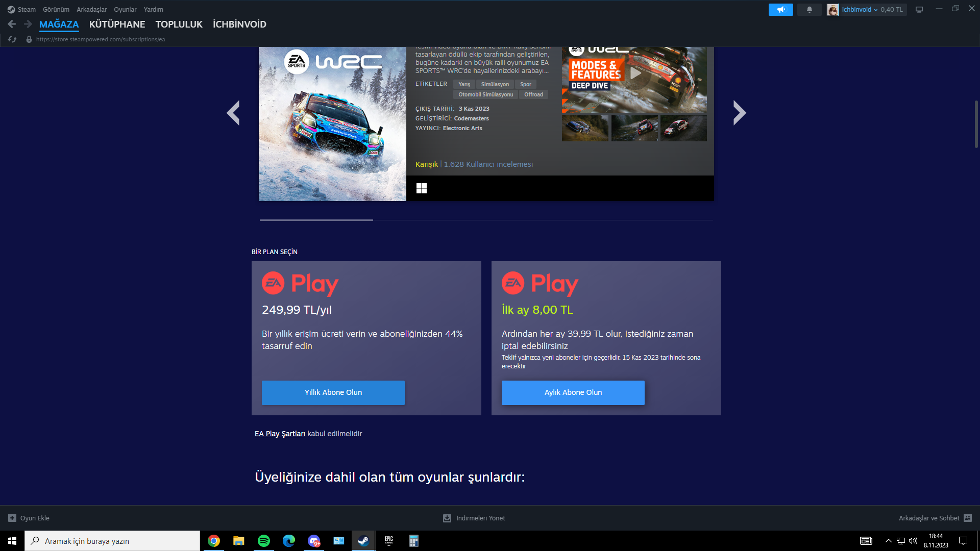980x551 pixels.
Task: Open the Görünüm menu
Action: pos(56,10)
